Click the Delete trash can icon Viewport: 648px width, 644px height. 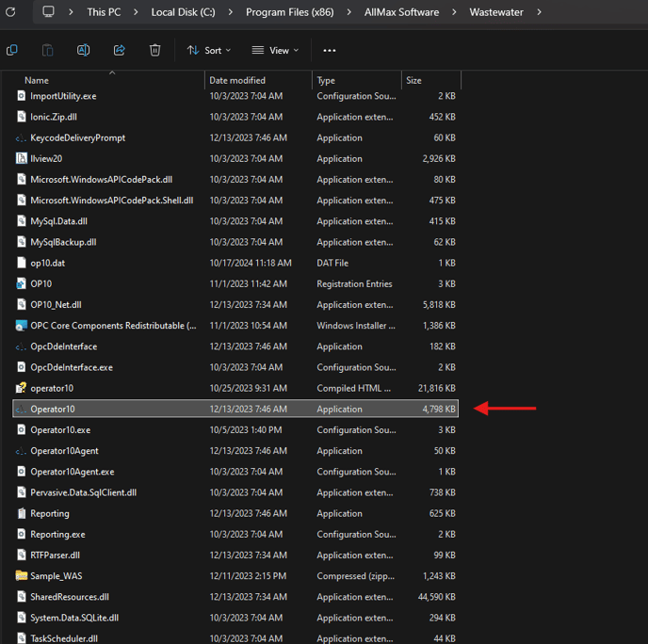155,50
